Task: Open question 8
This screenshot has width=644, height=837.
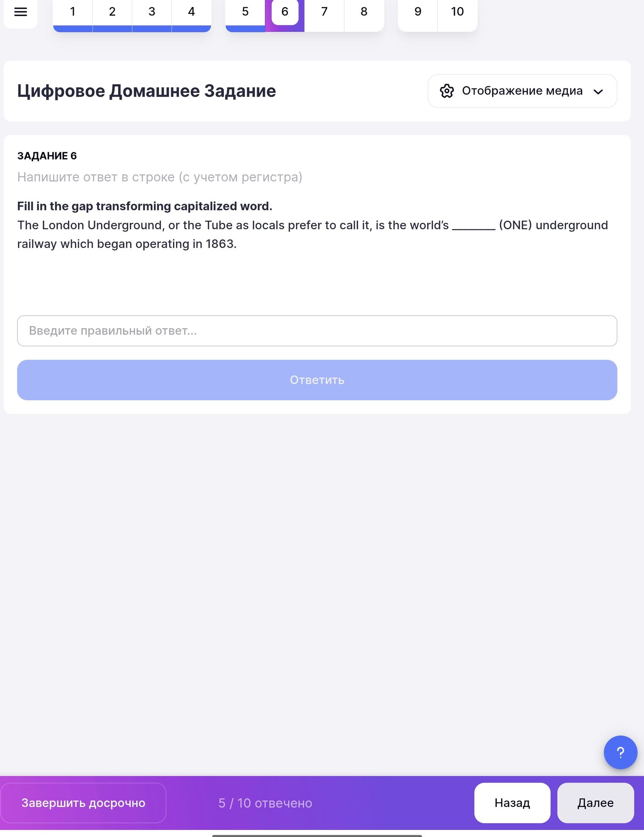Action: pos(364,13)
